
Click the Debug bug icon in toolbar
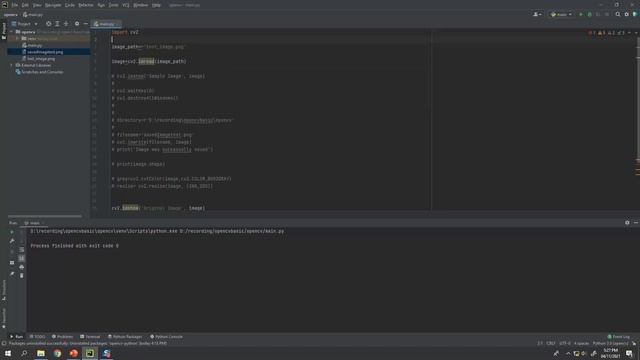(589, 14)
